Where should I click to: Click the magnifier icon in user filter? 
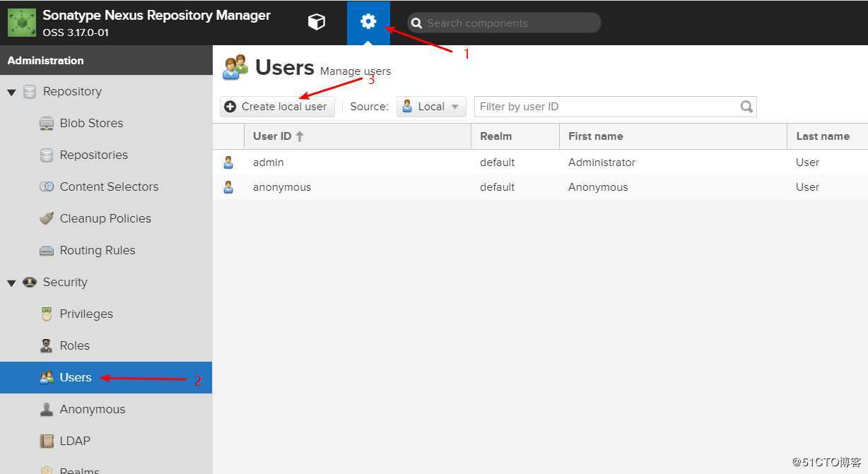[x=746, y=107]
